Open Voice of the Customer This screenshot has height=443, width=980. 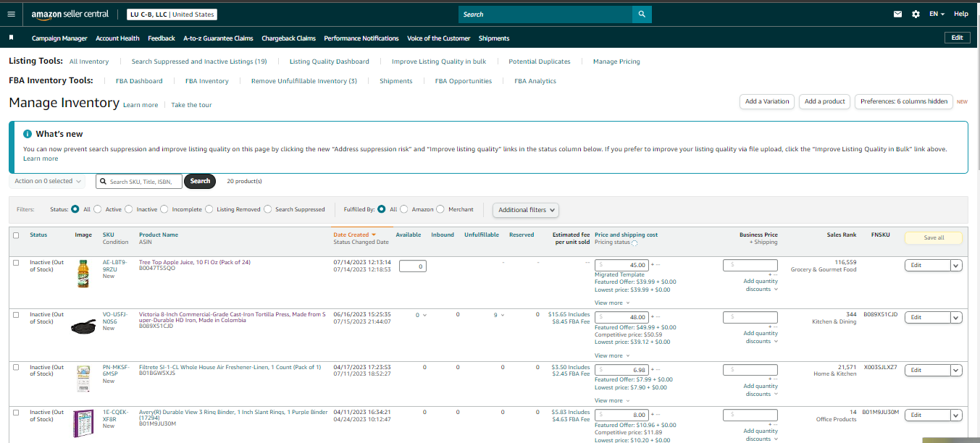pos(439,38)
